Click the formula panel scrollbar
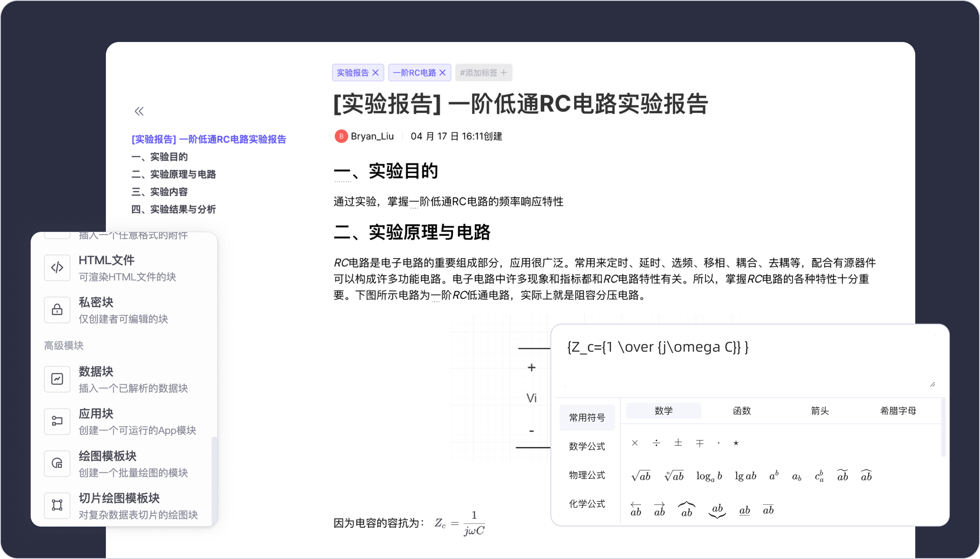Image resolution: width=980 pixels, height=559 pixels. (943, 428)
